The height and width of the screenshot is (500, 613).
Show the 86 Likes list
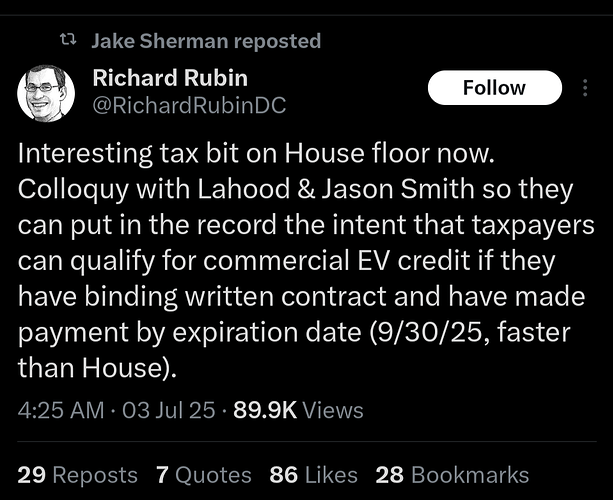tap(313, 475)
